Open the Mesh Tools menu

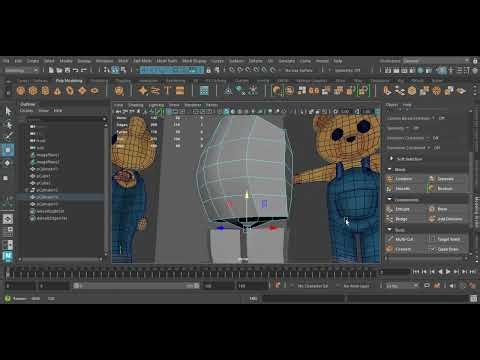[167, 61]
